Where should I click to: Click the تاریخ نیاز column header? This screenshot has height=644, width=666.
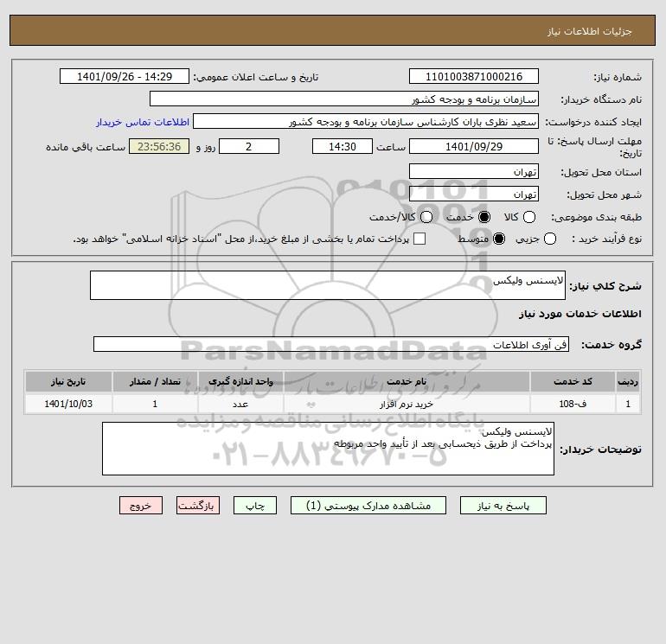tap(68, 381)
